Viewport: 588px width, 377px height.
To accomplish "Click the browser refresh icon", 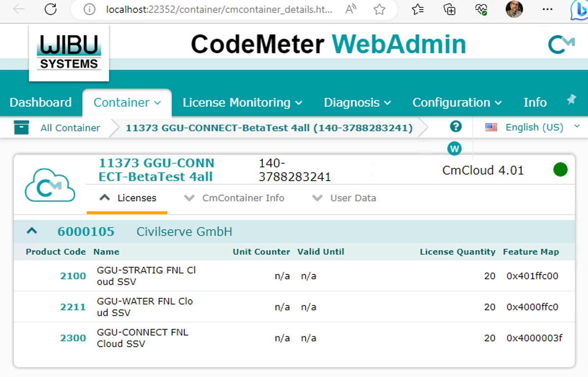I will (x=51, y=9).
